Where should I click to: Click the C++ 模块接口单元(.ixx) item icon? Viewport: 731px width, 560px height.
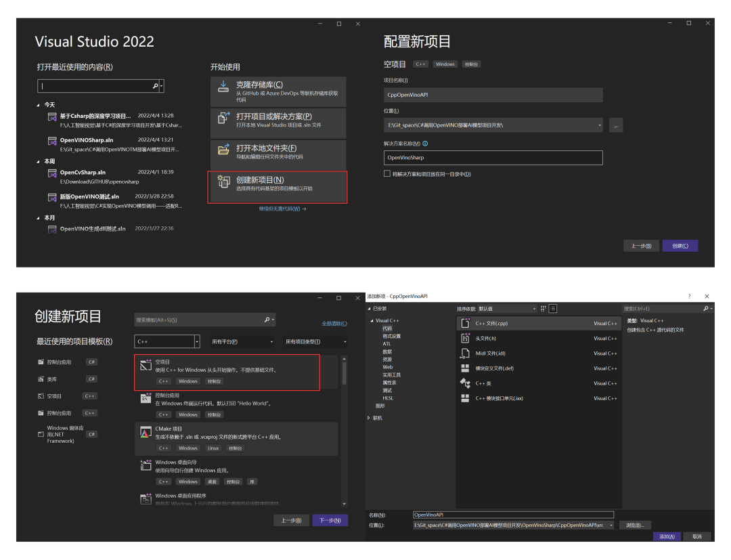pyautogui.click(x=465, y=398)
